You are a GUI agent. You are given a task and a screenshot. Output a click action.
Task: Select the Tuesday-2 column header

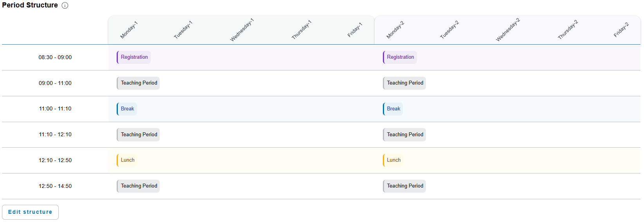(449, 30)
